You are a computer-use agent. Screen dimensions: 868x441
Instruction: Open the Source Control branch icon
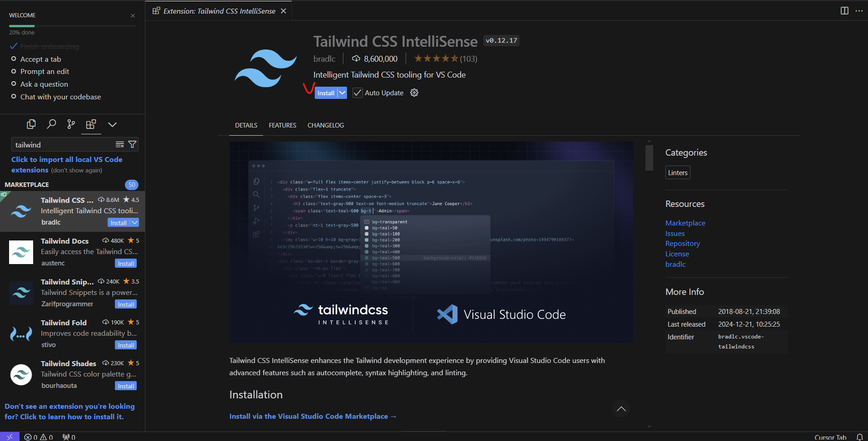click(x=71, y=124)
